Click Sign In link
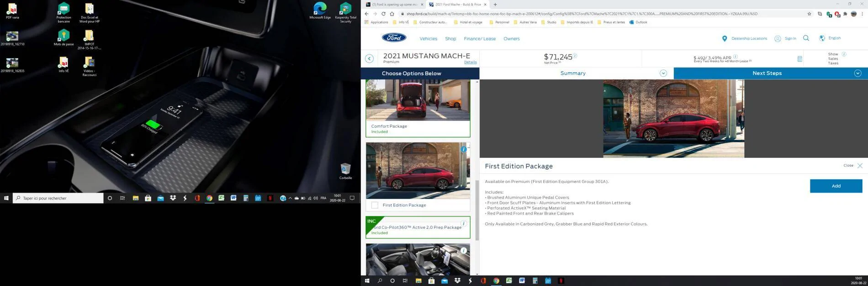Viewport: 868px width, 286px height. 790,38
